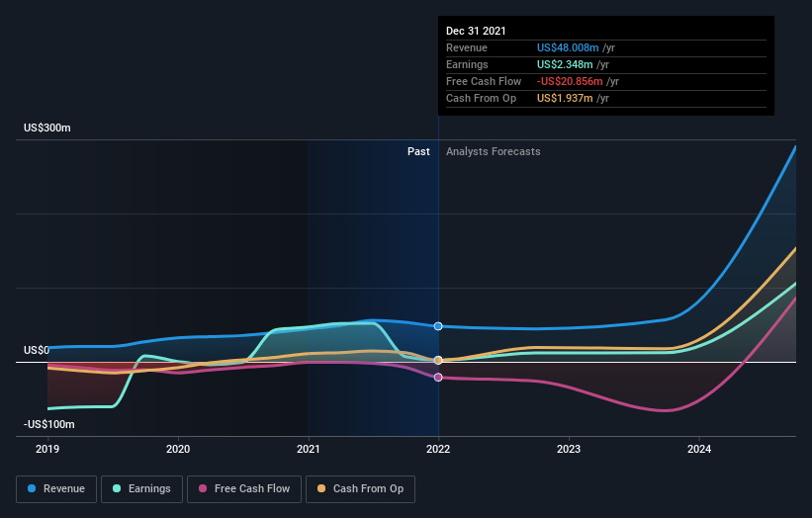This screenshot has width=812, height=518.
Task: Click the 2022 x-axis label
Action: tap(438, 449)
